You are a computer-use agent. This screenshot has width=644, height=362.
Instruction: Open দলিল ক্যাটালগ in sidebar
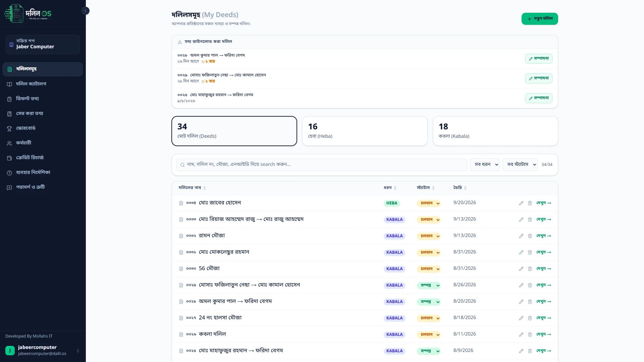click(x=43, y=84)
